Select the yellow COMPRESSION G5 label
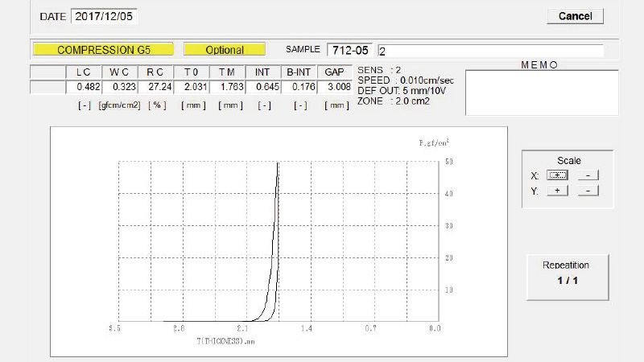The image size is (644, 362). tap(103, 50)
